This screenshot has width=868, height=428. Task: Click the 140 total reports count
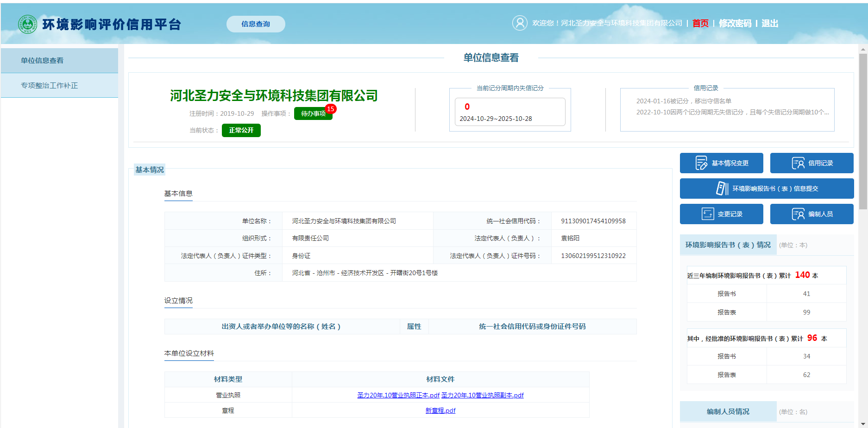tap(802, 275)
